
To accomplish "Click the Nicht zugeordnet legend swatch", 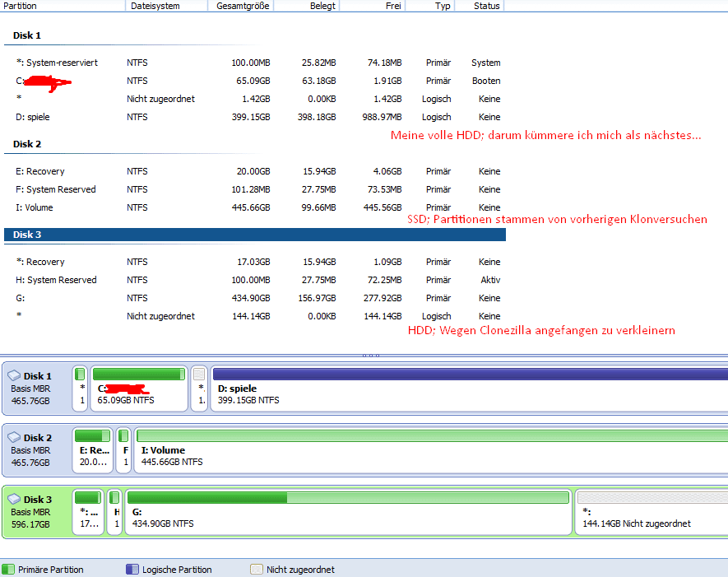I will click(257, 570).
